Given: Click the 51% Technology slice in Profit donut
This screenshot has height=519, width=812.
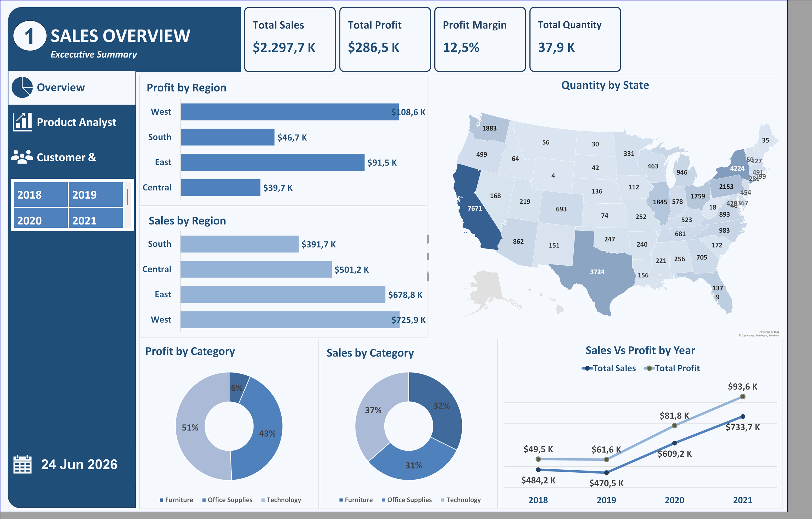Looking at the screenshot, I should pos(191,427).
